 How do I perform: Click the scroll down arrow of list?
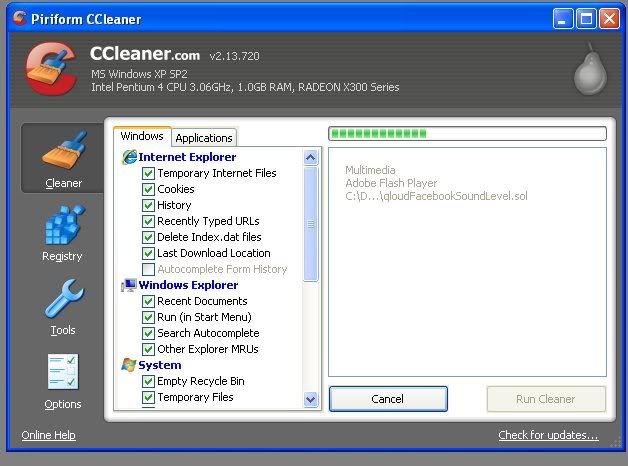311,399
